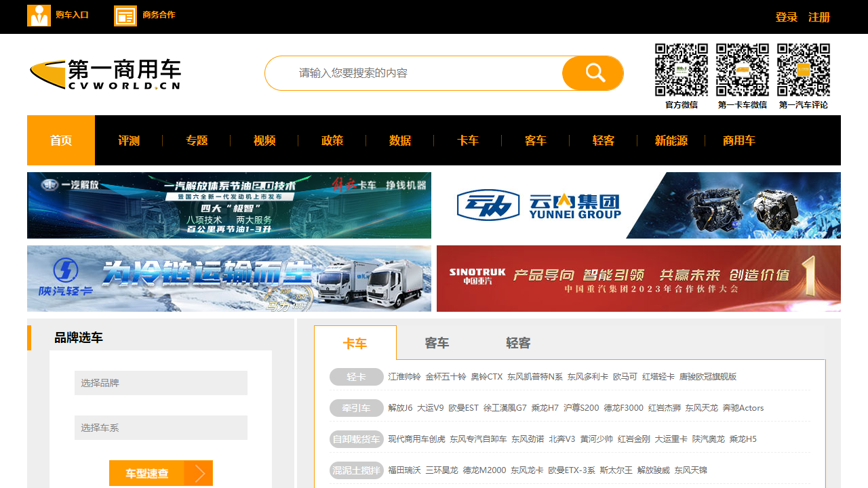Open the 客车 navigation bar item
Screen dimensions: 868x488
[536, 140]
